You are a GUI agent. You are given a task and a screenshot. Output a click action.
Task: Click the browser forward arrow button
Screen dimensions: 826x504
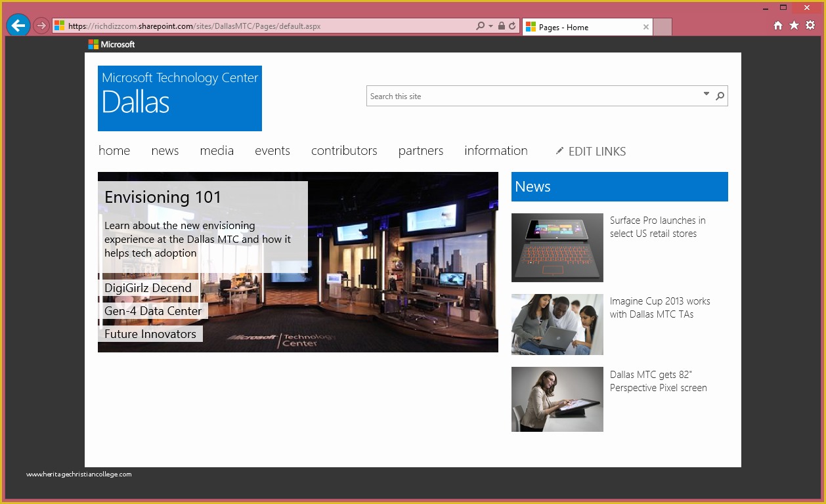(41, 26)
